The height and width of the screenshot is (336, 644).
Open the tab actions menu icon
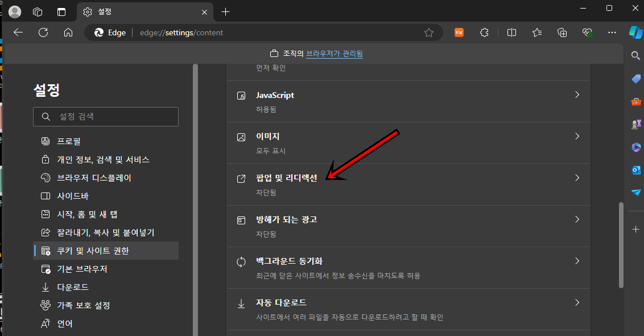click(x=61, y=12)
